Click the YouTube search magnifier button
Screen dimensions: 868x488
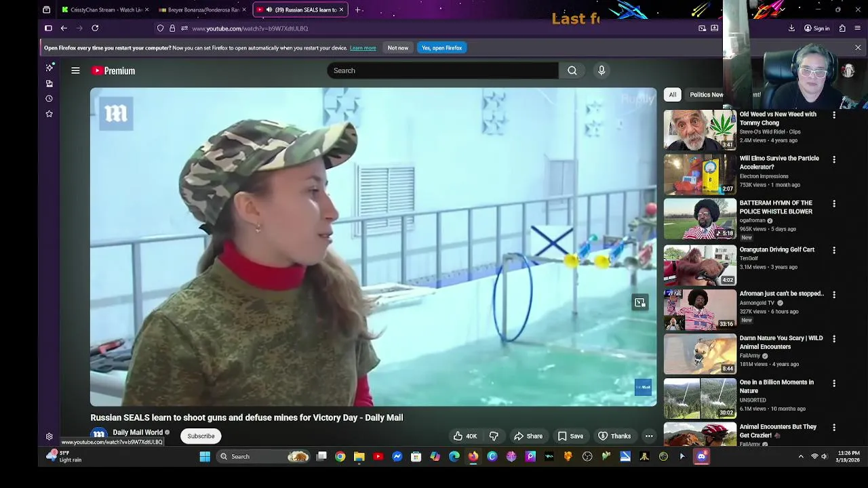pyautogui.click(x=572, y=70)
